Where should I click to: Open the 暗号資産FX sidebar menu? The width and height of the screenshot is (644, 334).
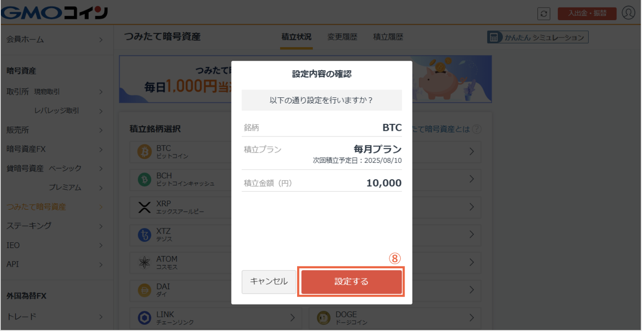[26, 150]
